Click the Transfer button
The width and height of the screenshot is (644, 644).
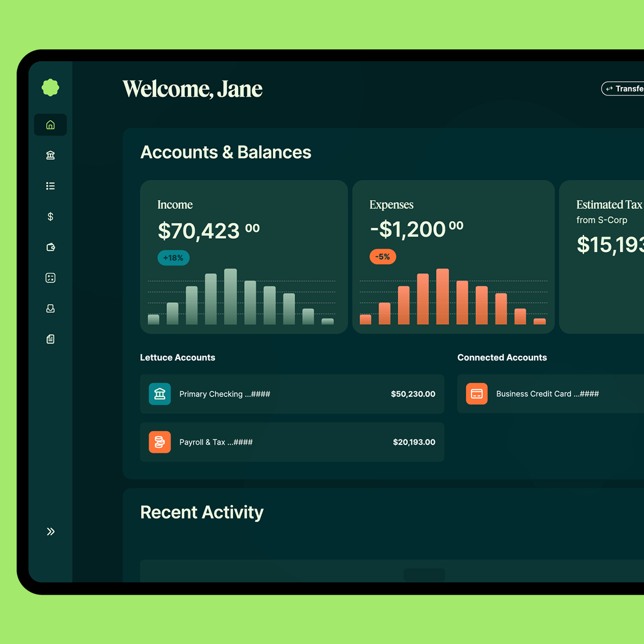[x=623, y=89]
